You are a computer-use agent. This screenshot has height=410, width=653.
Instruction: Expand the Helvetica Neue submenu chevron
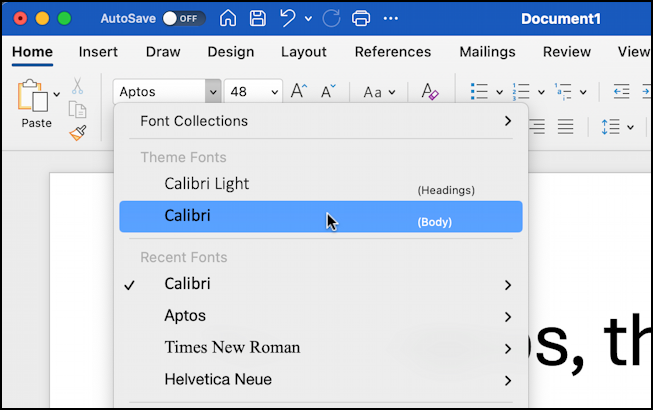pos(508,380)
